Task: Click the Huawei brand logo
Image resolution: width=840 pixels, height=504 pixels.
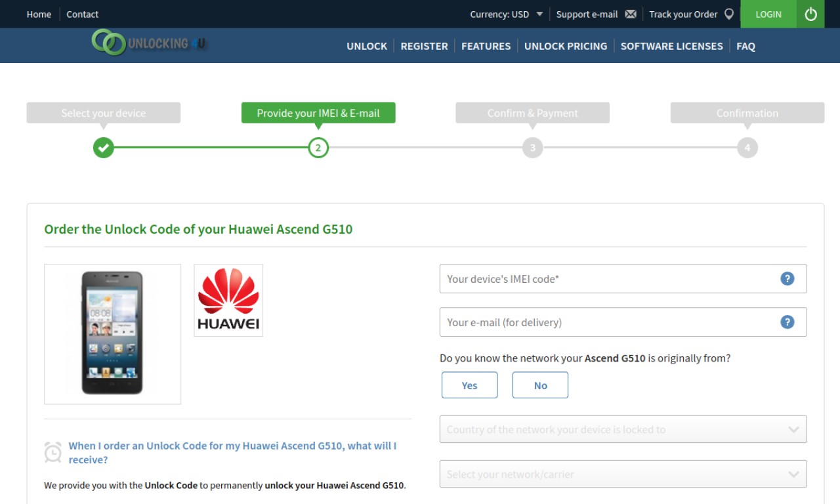Action: tap(228, 300)
